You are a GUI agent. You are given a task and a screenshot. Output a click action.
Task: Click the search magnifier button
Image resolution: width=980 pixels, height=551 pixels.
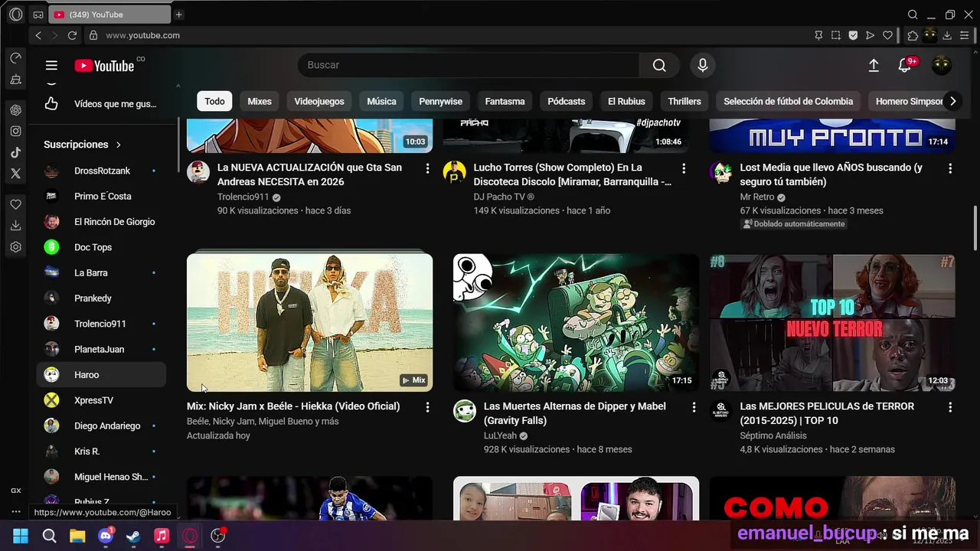(659, 66)
